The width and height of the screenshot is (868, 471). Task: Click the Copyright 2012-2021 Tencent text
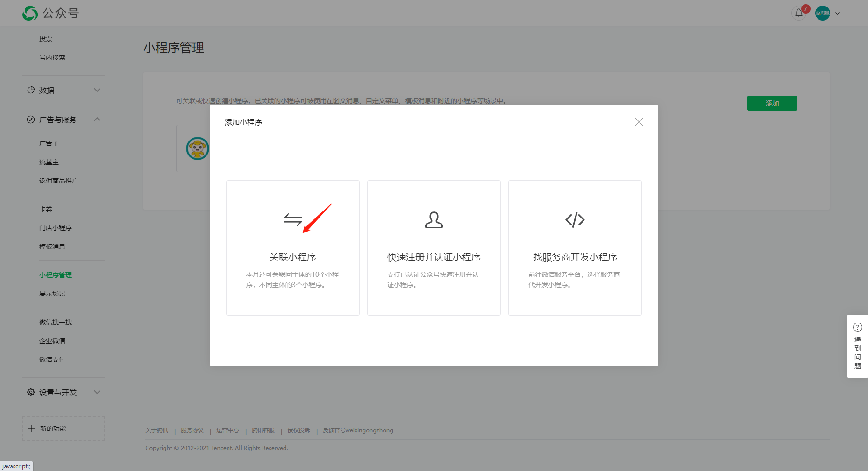[217, 448]
